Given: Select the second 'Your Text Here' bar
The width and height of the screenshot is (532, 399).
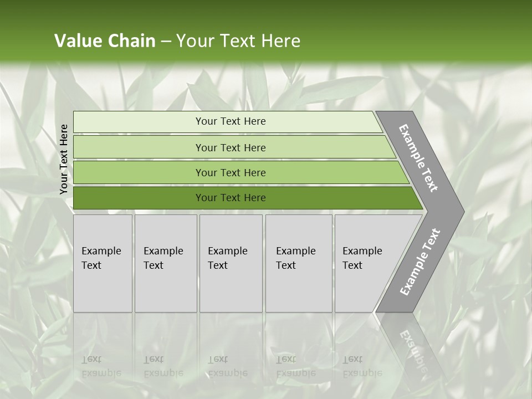Looking at the screenshot, I should (x=230, y=147).
